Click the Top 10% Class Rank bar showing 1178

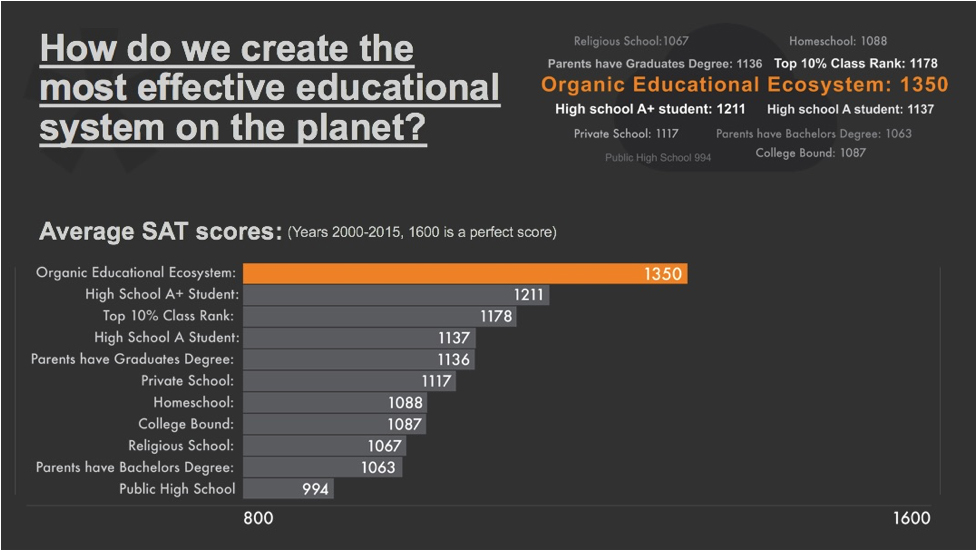pos(380,316)
